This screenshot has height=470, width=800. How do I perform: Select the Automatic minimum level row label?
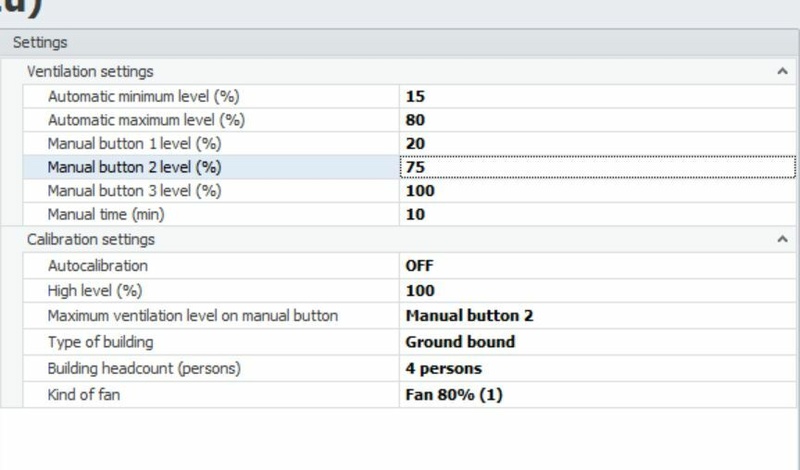pos(144,97)
